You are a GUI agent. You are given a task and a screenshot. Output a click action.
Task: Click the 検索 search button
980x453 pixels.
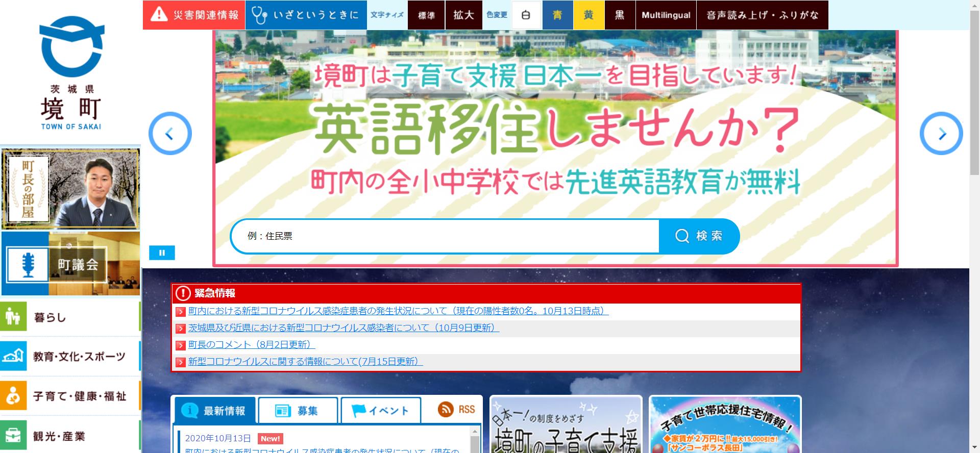699,236
